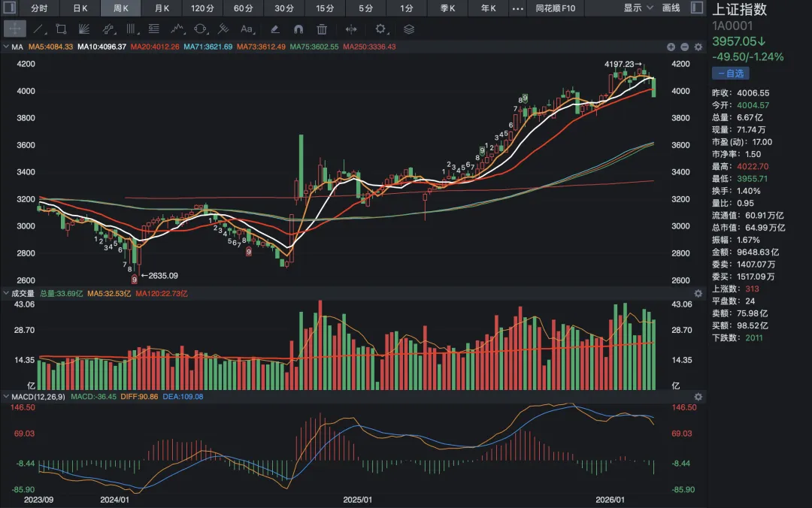The width and height of the screenshot is (812, 508).
Task: Click the 上证指数 index title
Action: [x=740, y=9]
